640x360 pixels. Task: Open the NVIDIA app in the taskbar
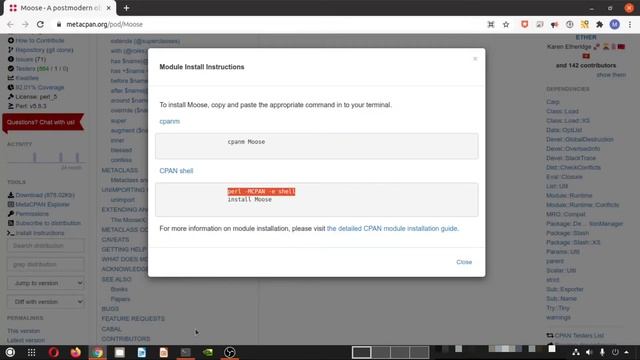click(x=208, y=352)
